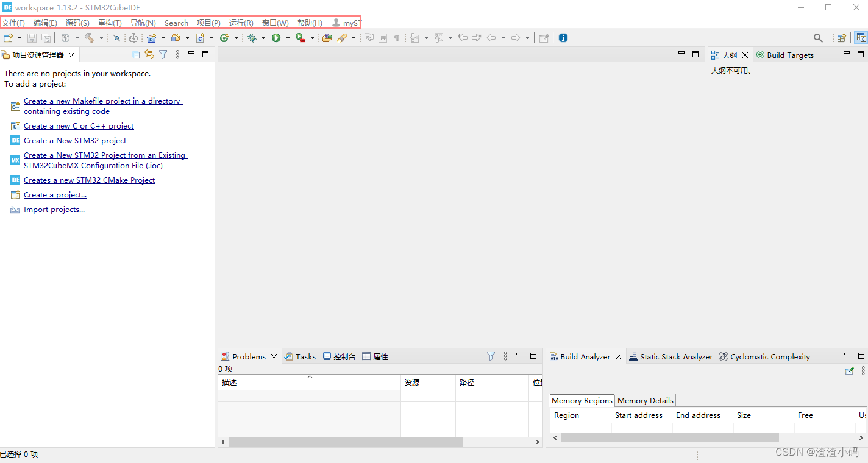Click the new C++ class icon
Viewport: 868px width, 463px height.
point(224,38)
